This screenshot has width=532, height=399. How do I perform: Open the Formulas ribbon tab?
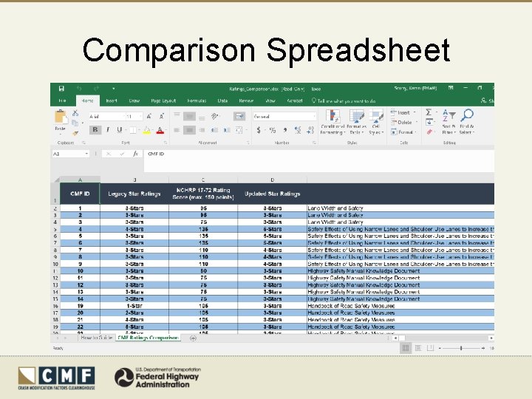pyautogui.click(x=197, y=100)
